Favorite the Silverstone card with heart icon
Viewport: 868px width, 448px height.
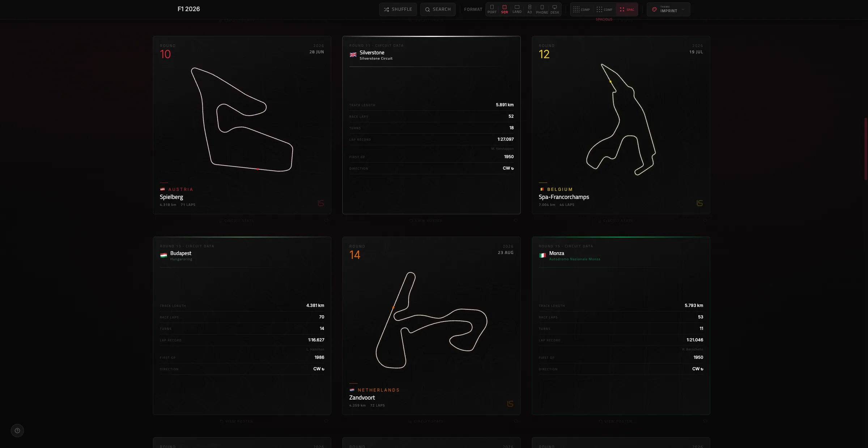pyautogui.click(x=516, y=221)
